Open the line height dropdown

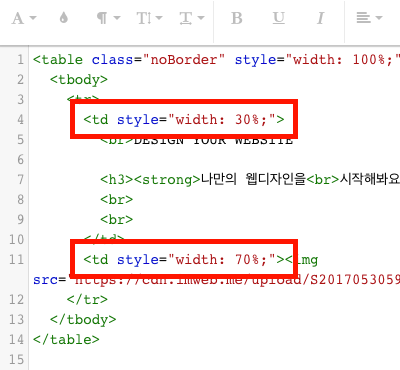coord(192,18)
